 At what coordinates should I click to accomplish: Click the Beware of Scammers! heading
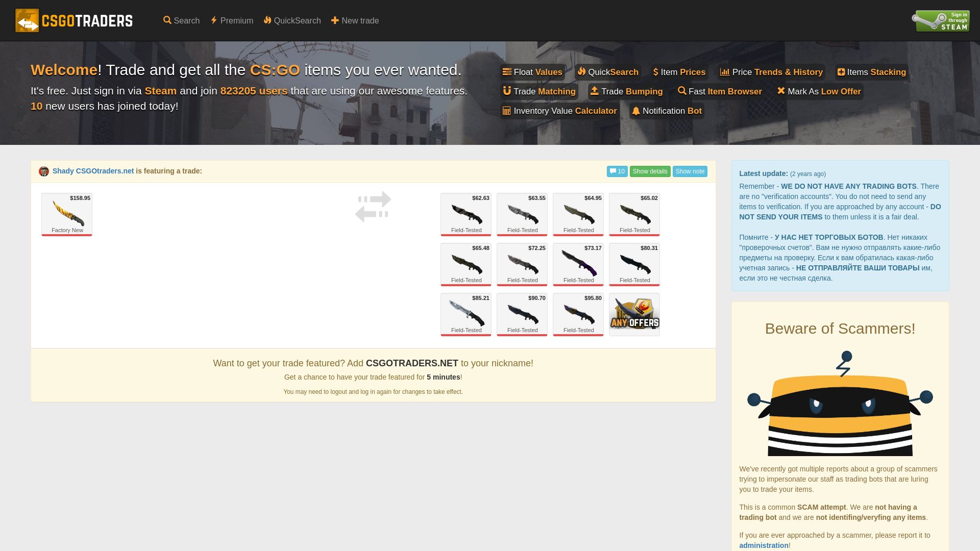click(x=840, y=329)
